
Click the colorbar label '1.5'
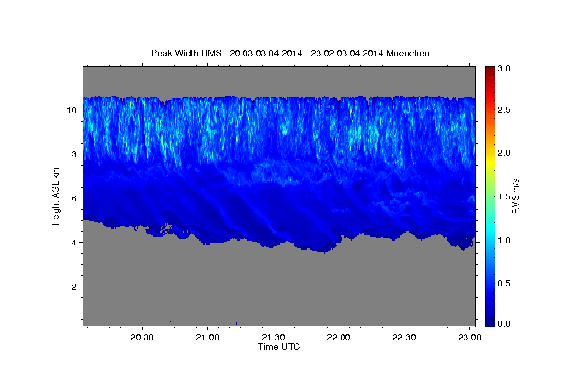pyautogui.click(x=505, y=196)
